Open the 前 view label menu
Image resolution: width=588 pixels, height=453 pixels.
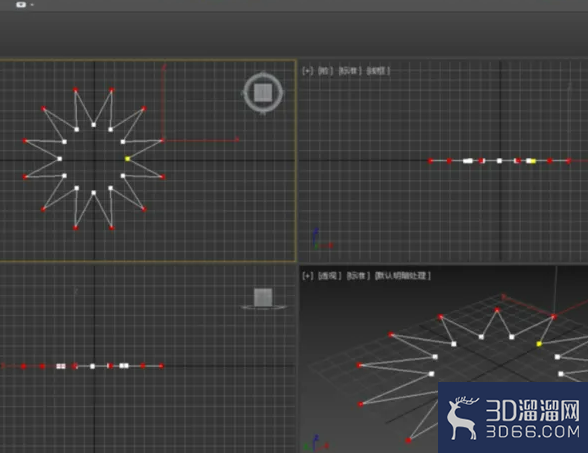(325, 71)
